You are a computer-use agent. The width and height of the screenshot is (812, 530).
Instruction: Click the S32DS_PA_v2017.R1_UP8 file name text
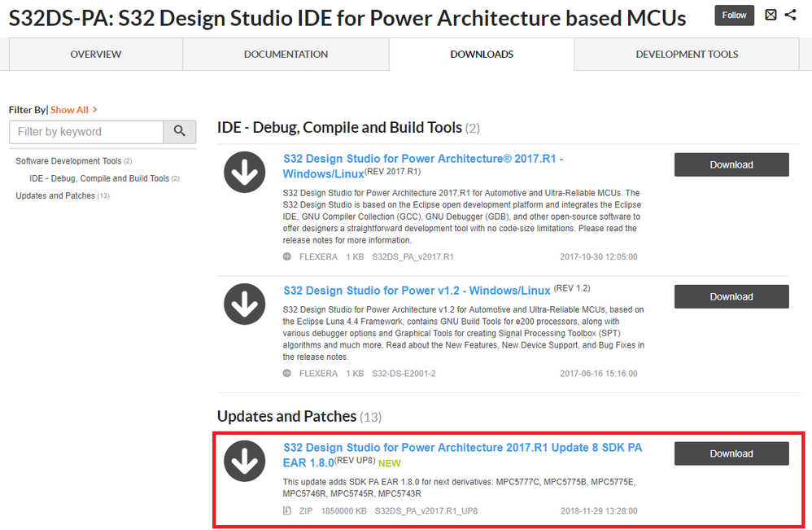(x=426, y=510)
